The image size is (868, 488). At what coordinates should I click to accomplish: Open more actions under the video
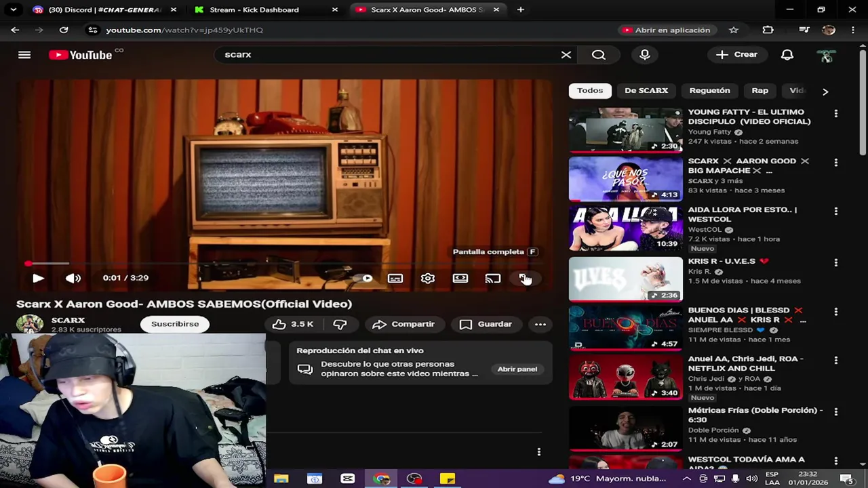pos(540,325)
